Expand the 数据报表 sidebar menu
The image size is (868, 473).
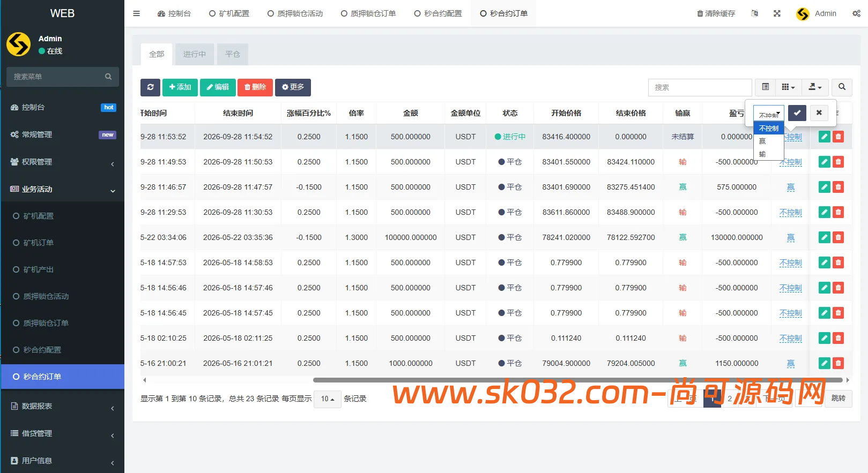pyautogui.click(x=63, y=406)
